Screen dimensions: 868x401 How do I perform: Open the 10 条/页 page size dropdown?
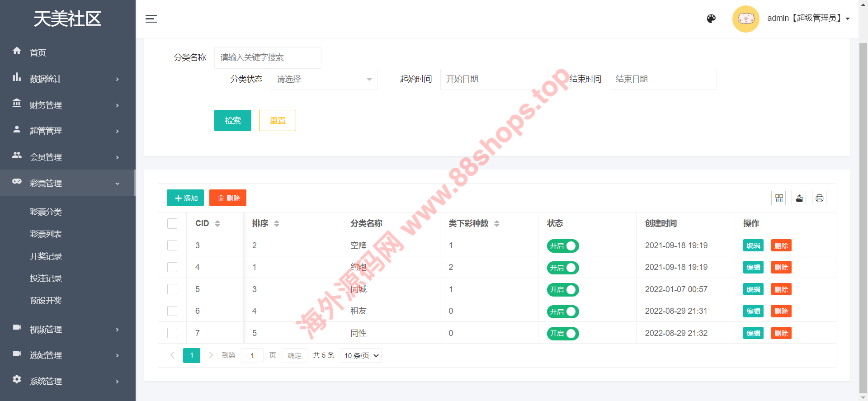click(361, 355)
